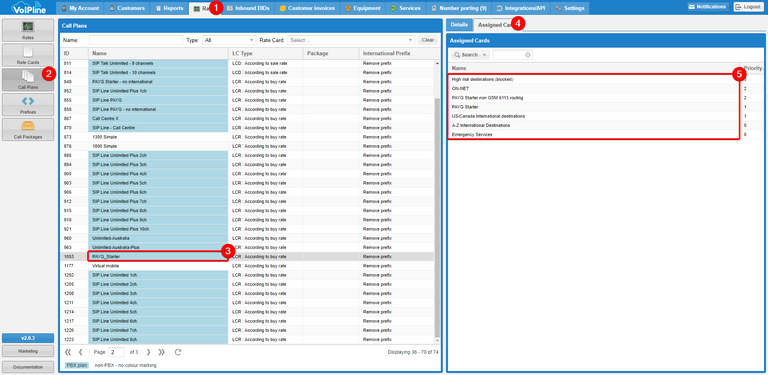Select the Virtual mobile call plan

(246, 266)
